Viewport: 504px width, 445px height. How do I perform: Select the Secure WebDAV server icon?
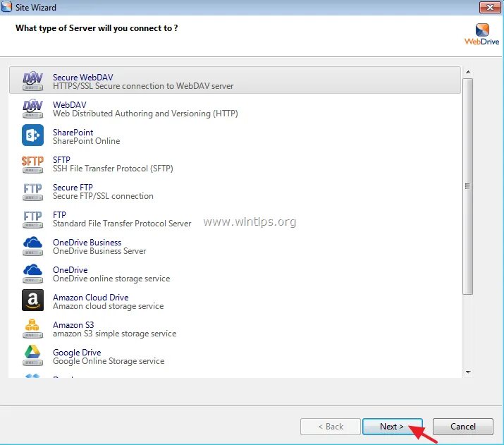coord(33,81)
